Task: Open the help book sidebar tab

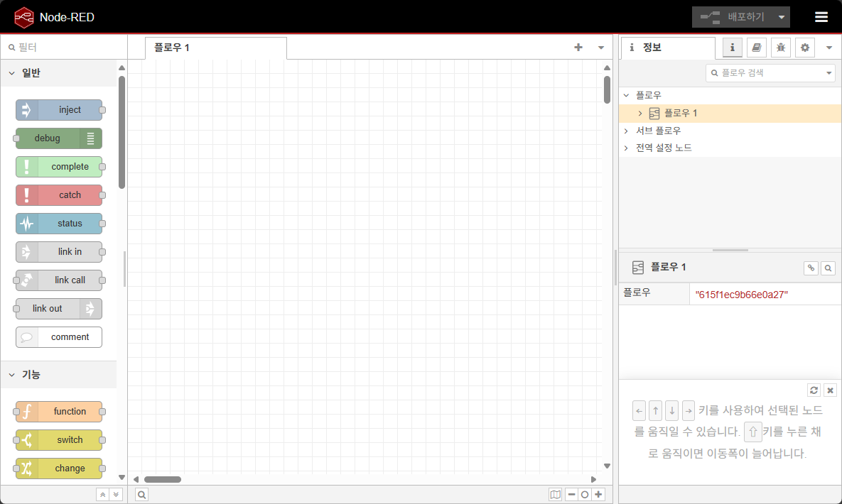Action: click(x=757, y=48)
